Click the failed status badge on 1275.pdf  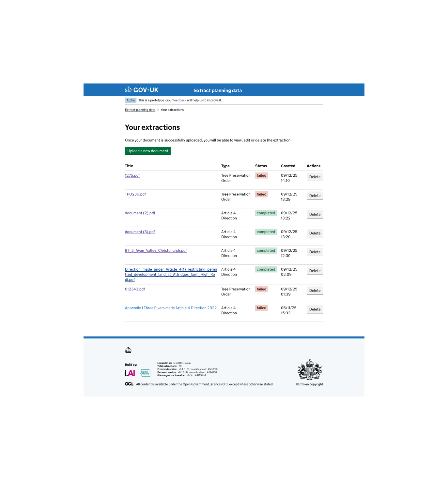click(261, 175)
